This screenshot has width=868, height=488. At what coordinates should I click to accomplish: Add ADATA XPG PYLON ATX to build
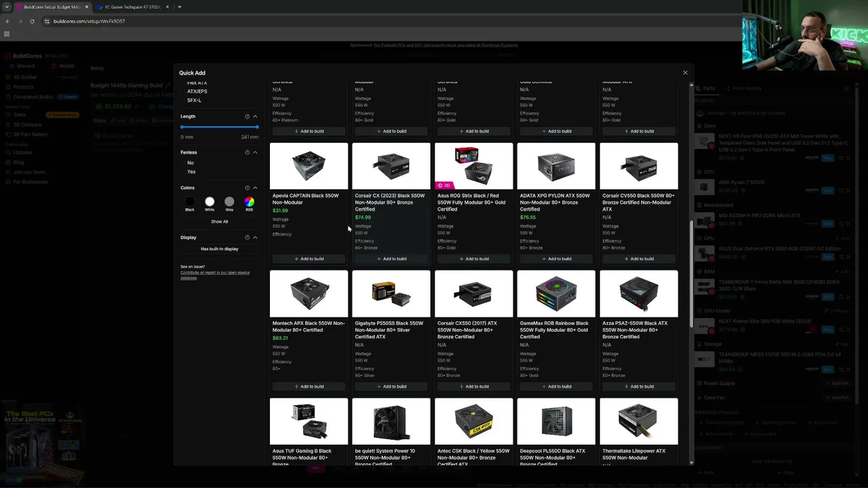pyautogui.click(x=557, y=259)
